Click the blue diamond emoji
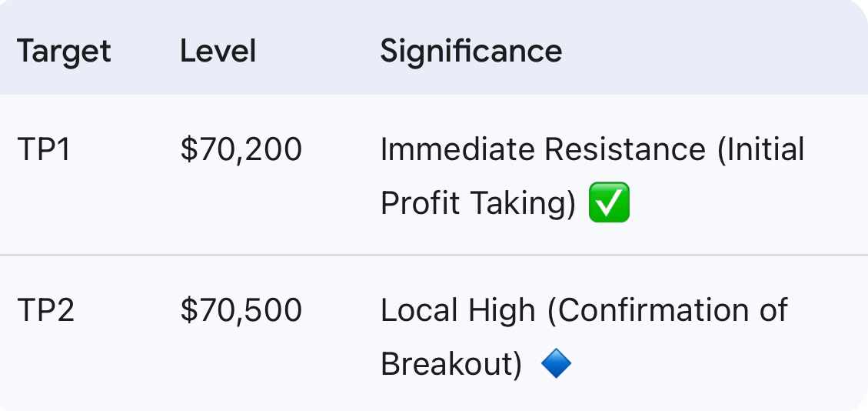This screenshot has width=868, height=411. click(x=556, y=363)
